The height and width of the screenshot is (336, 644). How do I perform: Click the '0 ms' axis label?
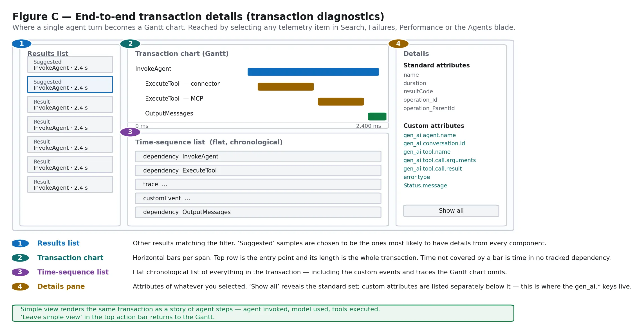[142, 126]
